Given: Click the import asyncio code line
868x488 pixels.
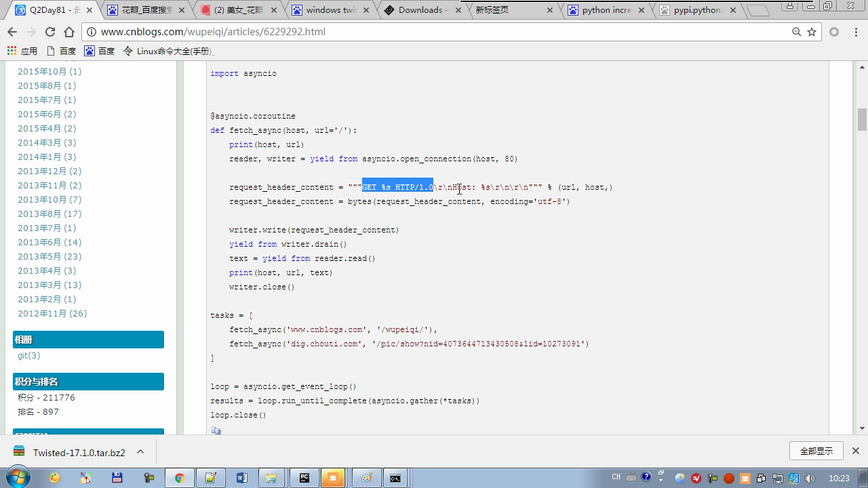Looking at the screenshot, I should pyautogui.click(x=243, y=73).
